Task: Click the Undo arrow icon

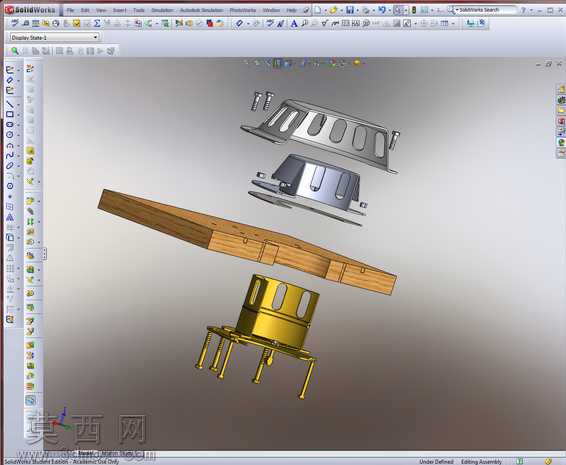Action: (x=382, y=10)
